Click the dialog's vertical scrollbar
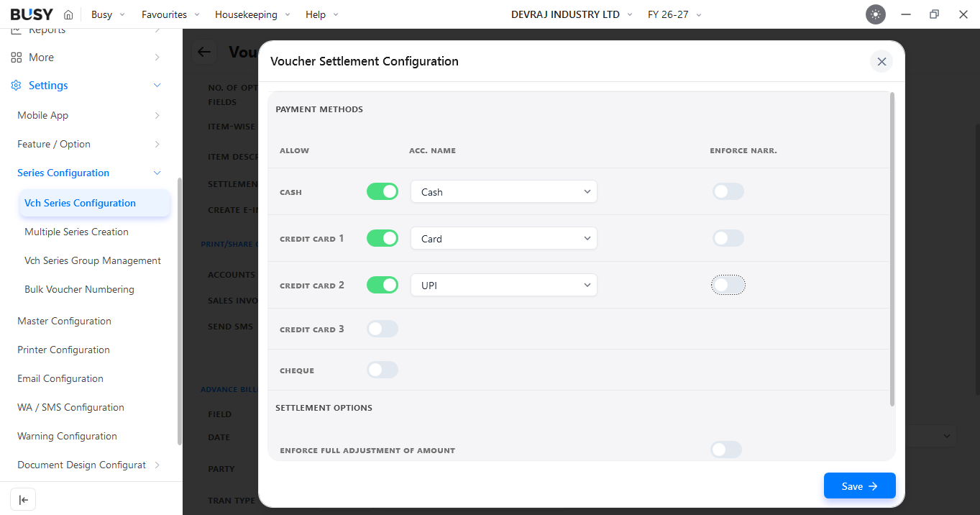This screenshot has height=515, width=980. pos(892,249)
